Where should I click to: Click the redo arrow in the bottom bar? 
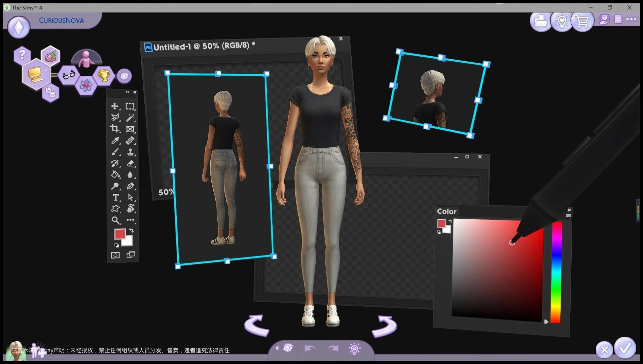[x=333, y=349]
